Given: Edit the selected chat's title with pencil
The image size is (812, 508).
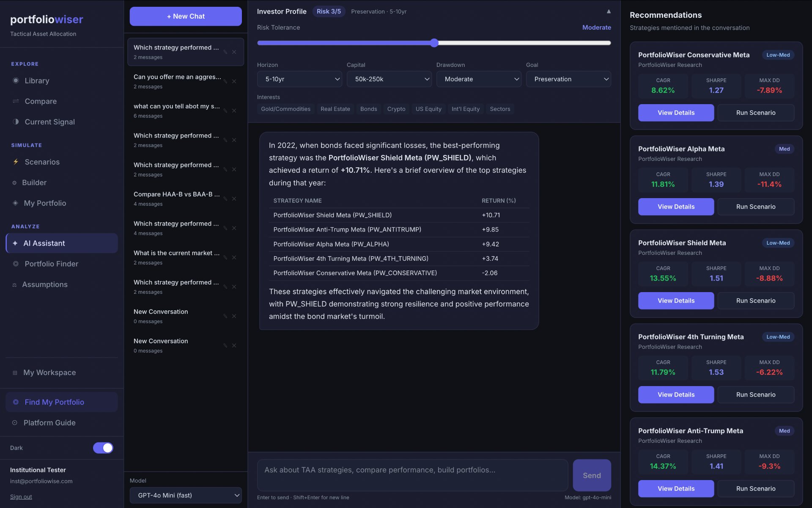Looking at the screenshot, I should click(225, 52).
